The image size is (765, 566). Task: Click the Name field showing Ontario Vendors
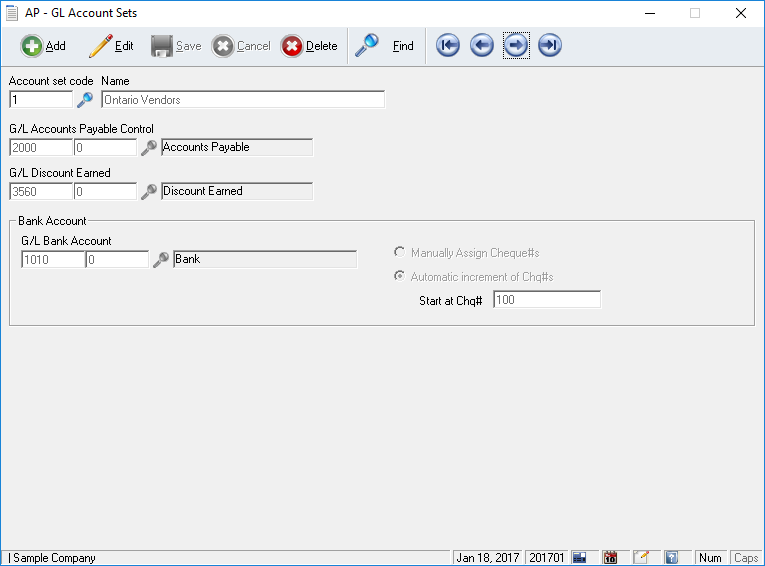(243, 100)
